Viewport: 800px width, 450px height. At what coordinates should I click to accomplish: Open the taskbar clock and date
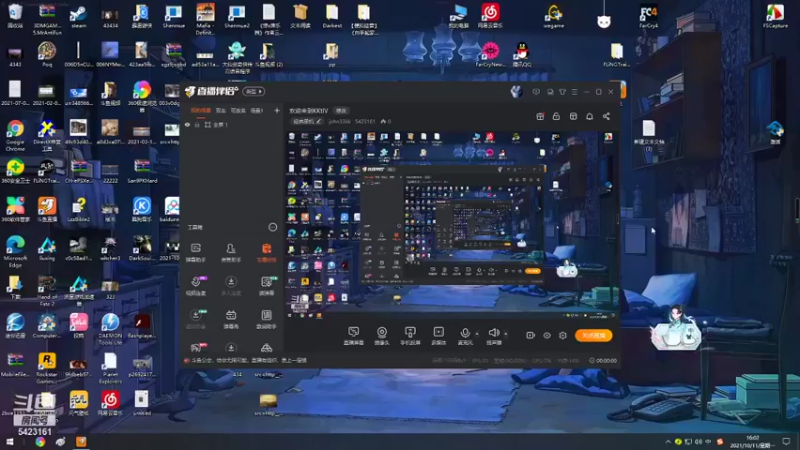[752, 442]
